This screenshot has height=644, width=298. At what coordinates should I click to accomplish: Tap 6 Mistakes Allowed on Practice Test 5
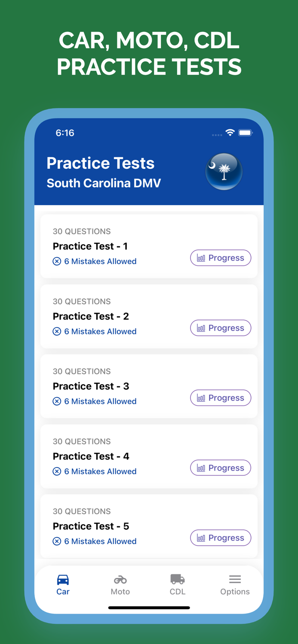(x=95, y=541)
